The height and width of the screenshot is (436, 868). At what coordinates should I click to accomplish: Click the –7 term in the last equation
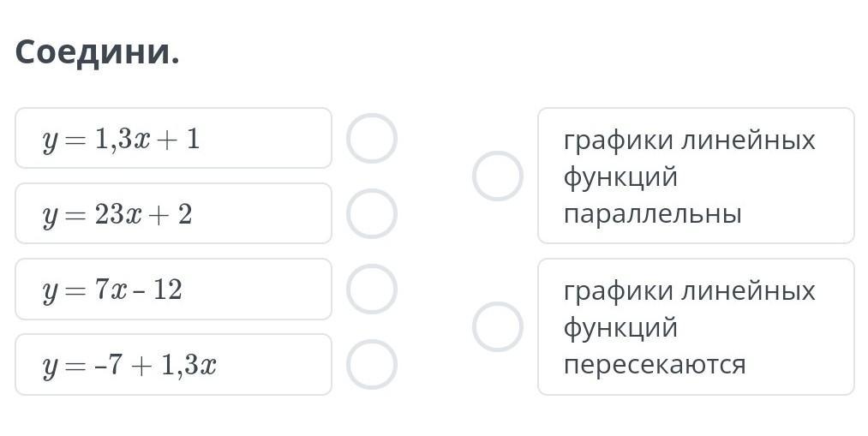click(108, 365)
